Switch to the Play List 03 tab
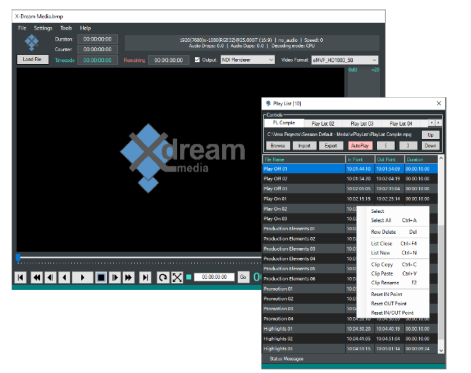Viewport: 471px width, 373px height. 362,124
